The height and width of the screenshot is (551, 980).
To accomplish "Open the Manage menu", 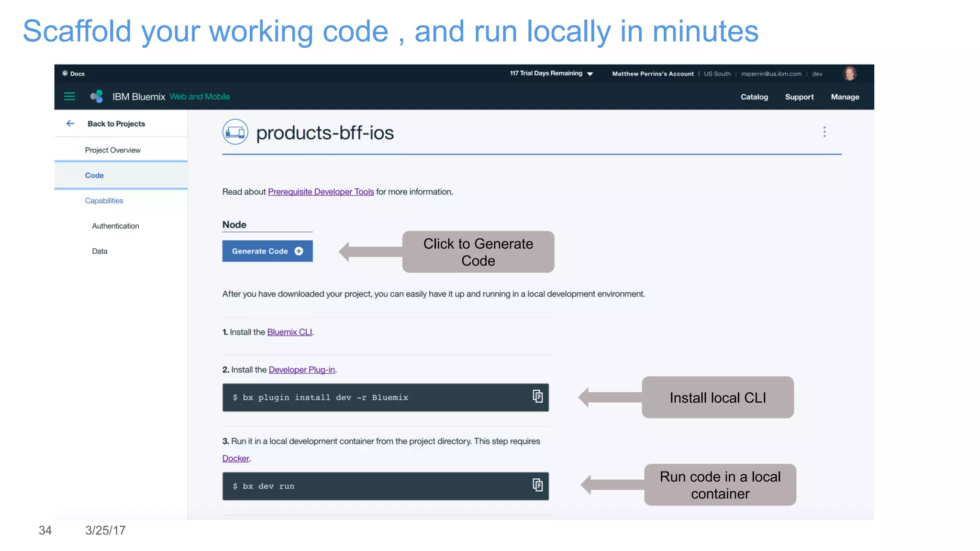I will 845,97.
